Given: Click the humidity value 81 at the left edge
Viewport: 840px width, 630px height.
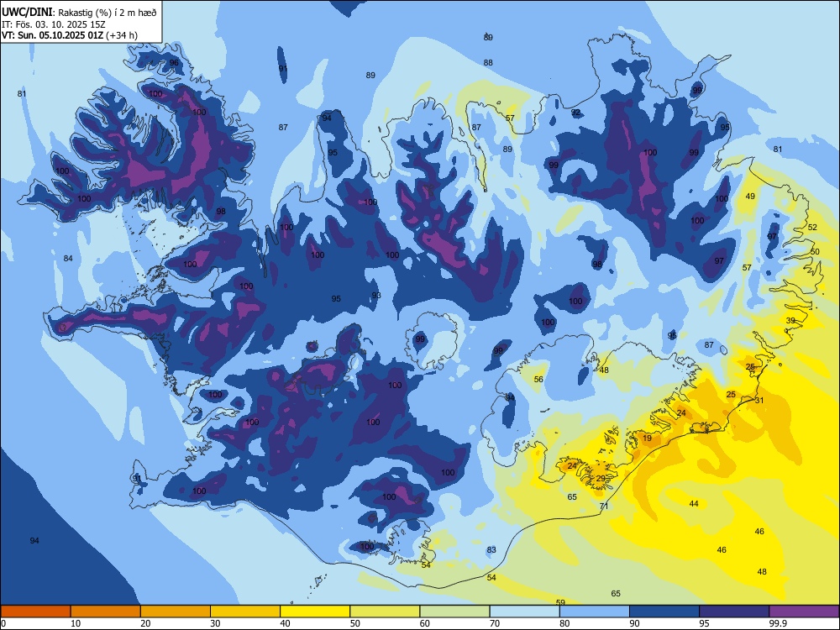Looking at the screenshot, I should tap(22, 94).
